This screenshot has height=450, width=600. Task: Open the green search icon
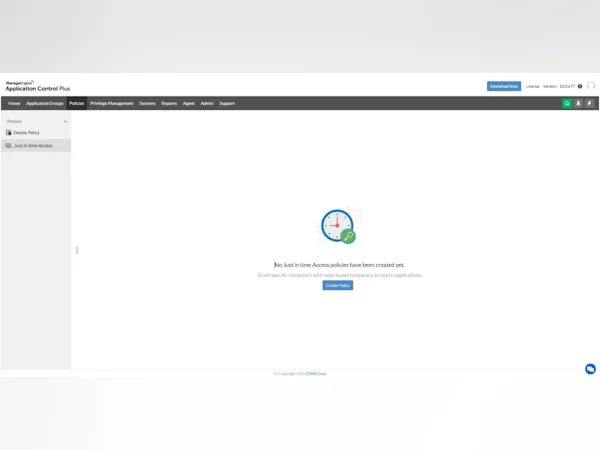pyautogui.click(x=567, y=103)
